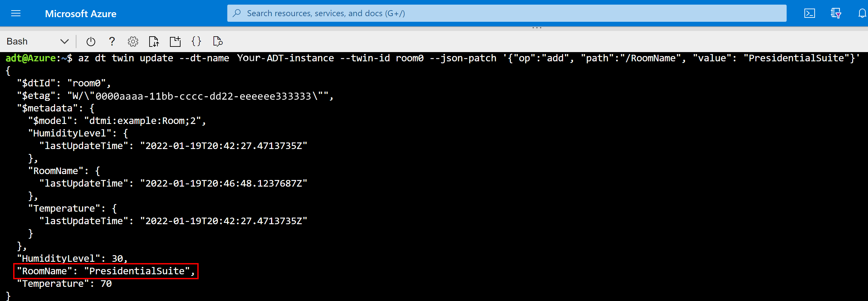Open the notifications bell
Image resolution: width=868 pixels, height=301 pixels.
coord(862,14)
